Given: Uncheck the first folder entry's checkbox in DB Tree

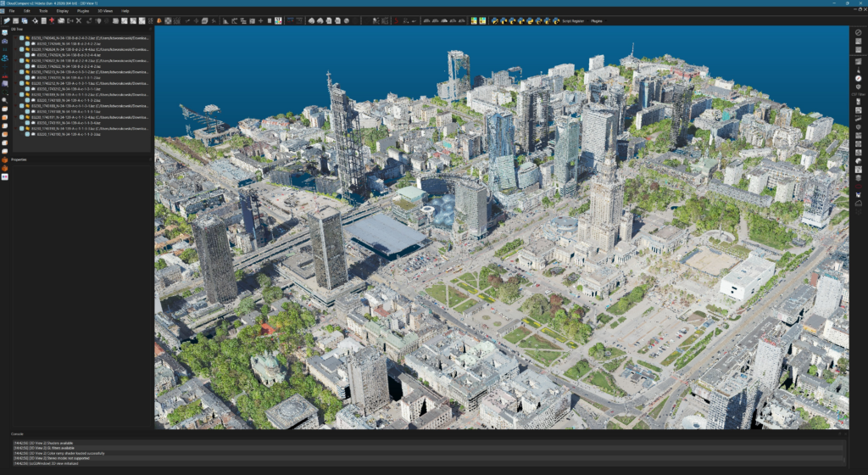Looking at the screenshot, I should (x=21, y=37).
